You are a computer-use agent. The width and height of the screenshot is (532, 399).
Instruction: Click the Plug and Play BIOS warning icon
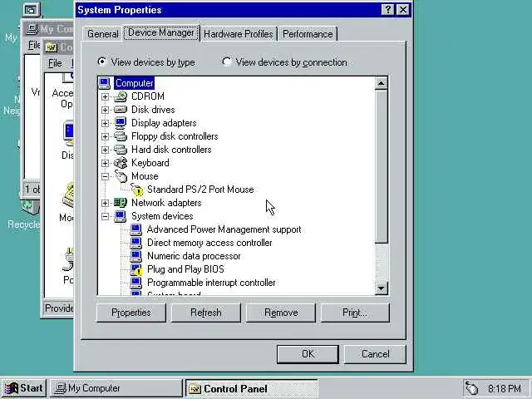[x=136, y=269]
